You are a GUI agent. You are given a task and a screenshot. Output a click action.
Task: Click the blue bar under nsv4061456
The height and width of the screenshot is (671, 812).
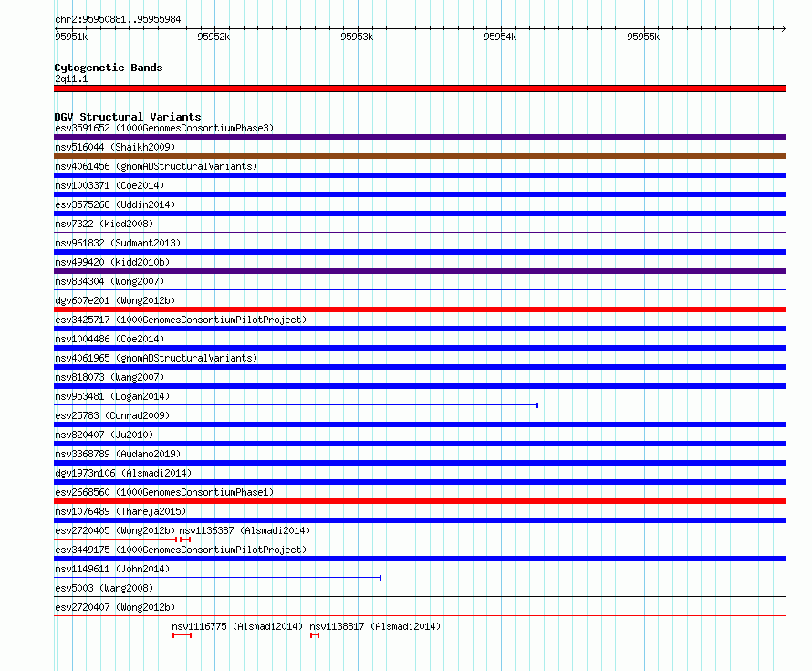pos(420,175)
